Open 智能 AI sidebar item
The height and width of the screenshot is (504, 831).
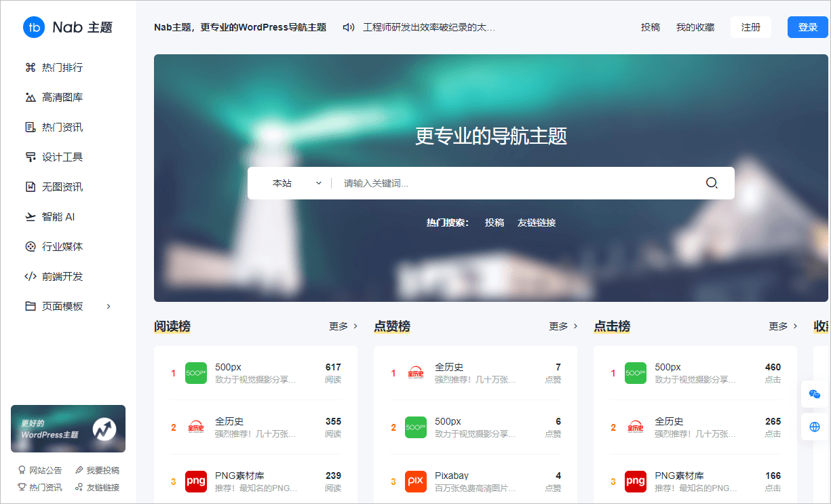[x=58, y=216]
